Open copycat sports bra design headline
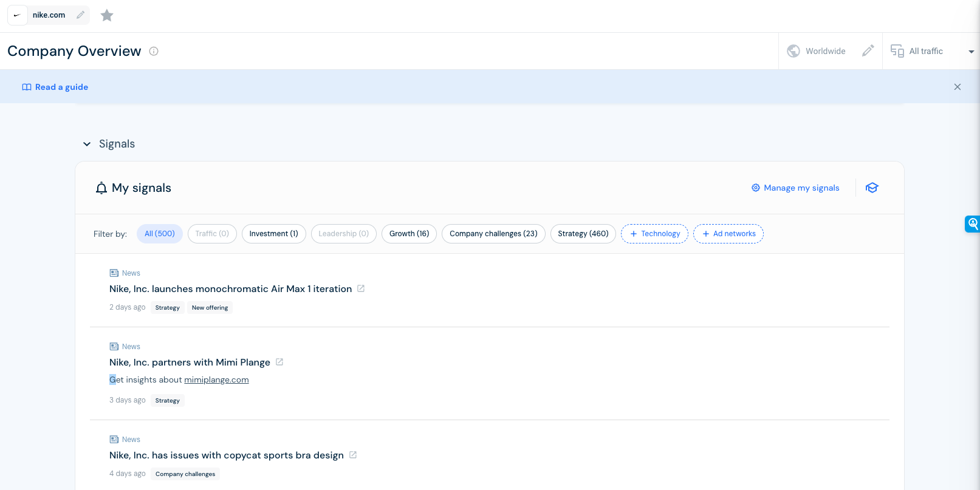Viewport: 980px width, 490px height. pos(227,455)
